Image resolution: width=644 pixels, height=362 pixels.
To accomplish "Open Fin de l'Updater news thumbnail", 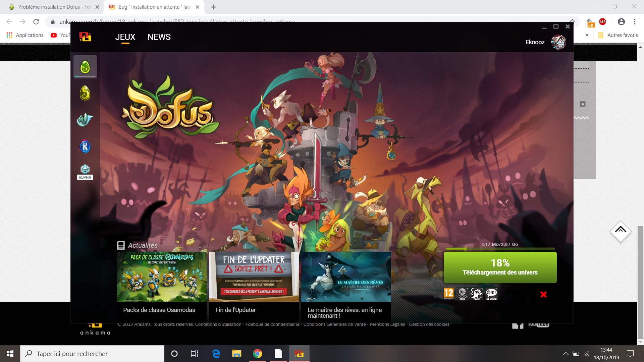I will (x=254, y=277).
